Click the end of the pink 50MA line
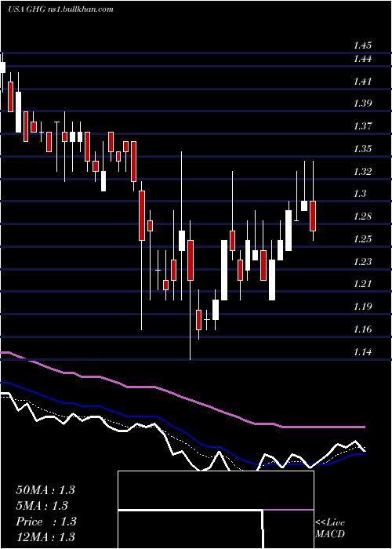Viewport: 392px width, 549px height. click(x=365, y=427)
